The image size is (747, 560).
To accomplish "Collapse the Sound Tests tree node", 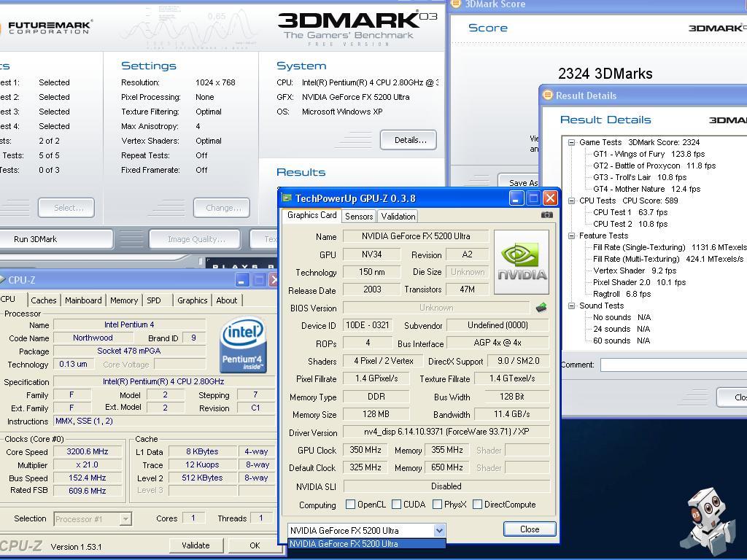I will 571,306.
